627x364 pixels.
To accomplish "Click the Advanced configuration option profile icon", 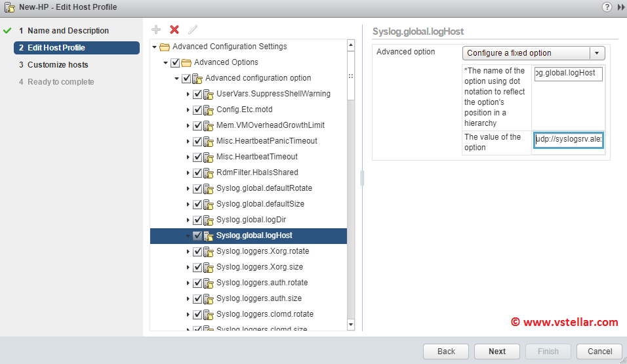I will tap(197, 79).
